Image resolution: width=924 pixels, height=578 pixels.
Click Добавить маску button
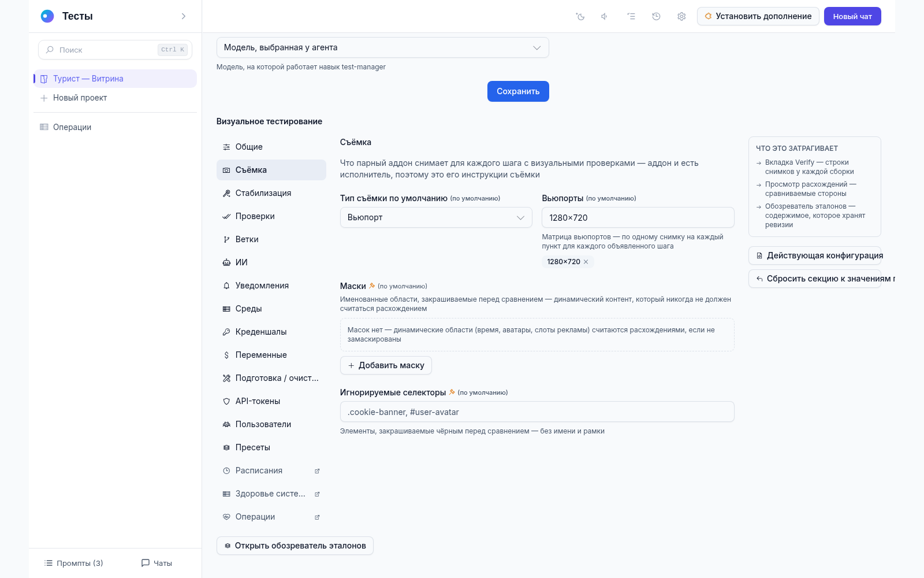[x=386, y=365]
